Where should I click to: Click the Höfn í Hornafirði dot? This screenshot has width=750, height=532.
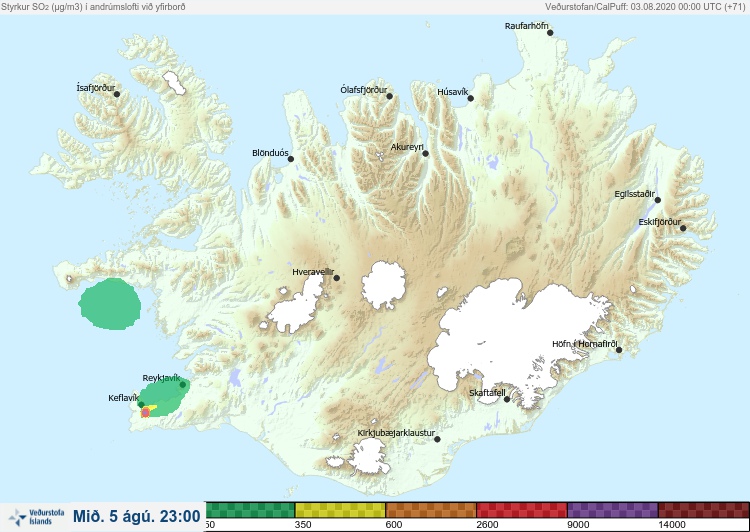click(619, 350)
